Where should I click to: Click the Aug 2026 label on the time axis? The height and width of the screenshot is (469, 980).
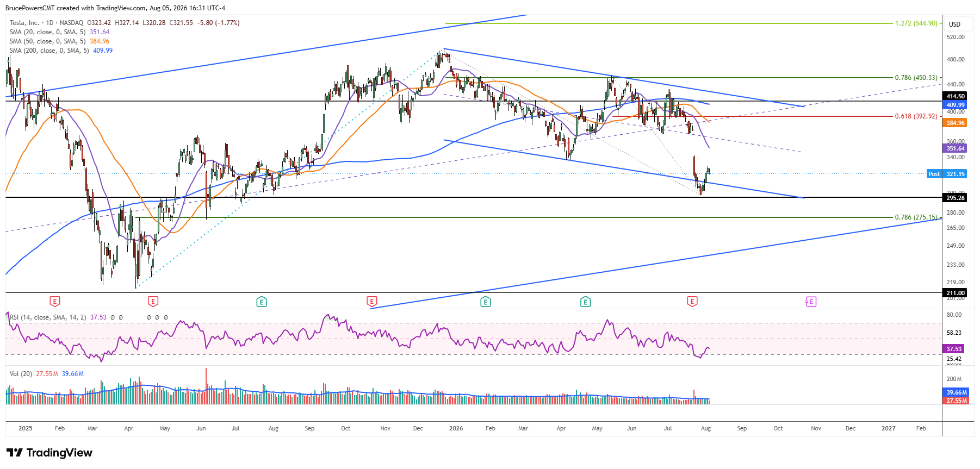[x=706, y=428]
